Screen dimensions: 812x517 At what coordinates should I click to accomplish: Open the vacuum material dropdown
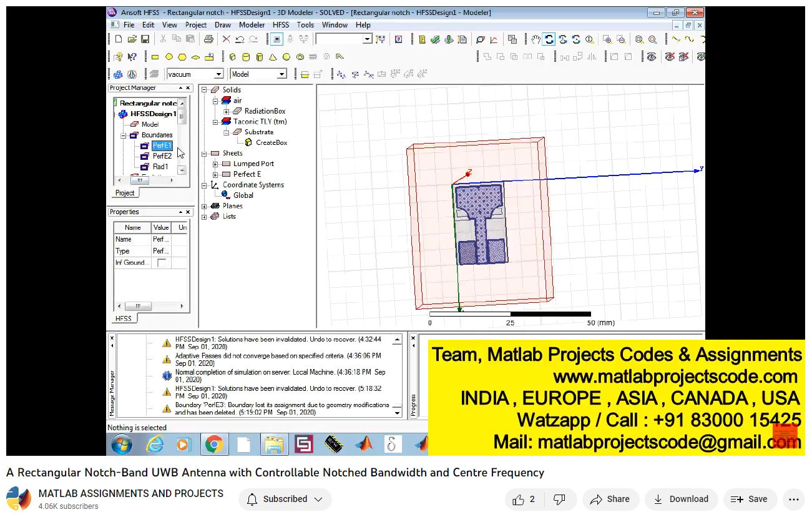coord(218,74)
